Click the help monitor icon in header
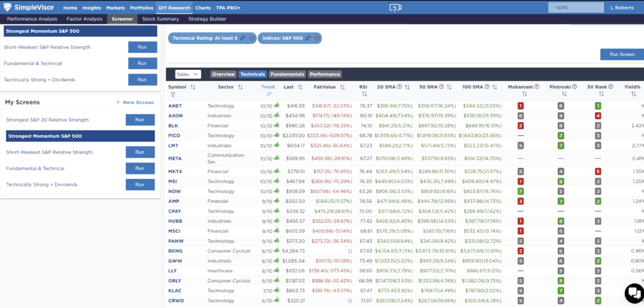Viewport: 644px width, 308px height. click(x=395, y=8)
